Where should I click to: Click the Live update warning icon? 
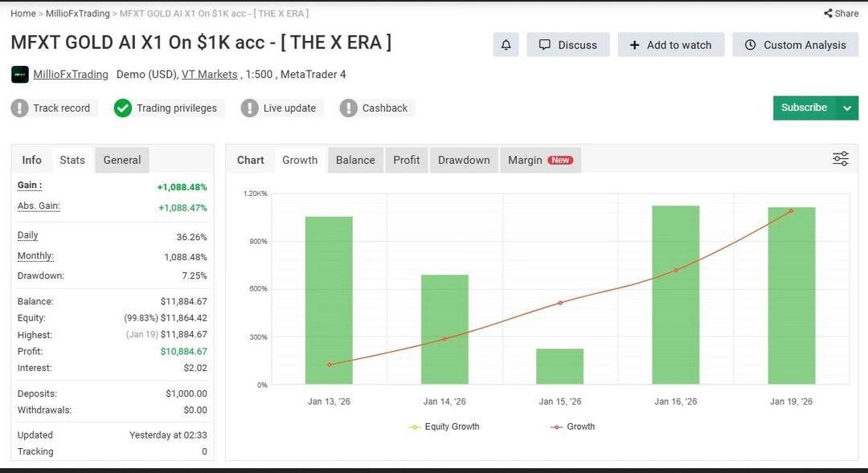[x=250, y=108]
